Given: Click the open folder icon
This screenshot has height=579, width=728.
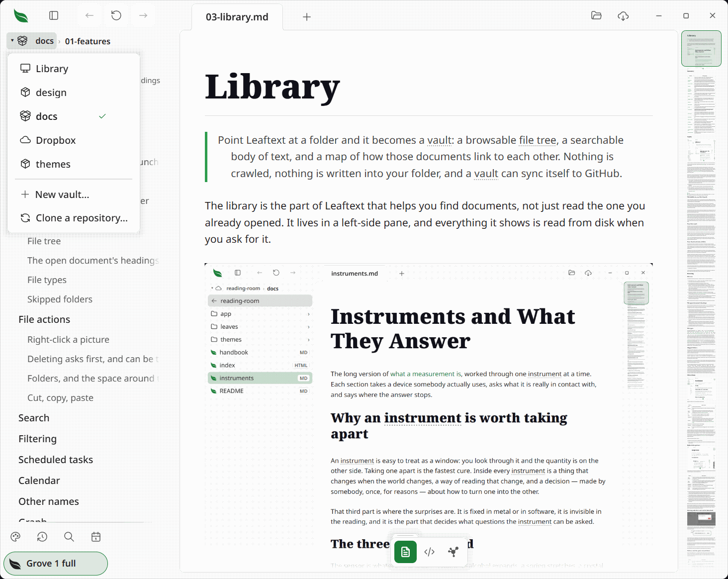Looking at the screenshot, I should click(596, 15).
